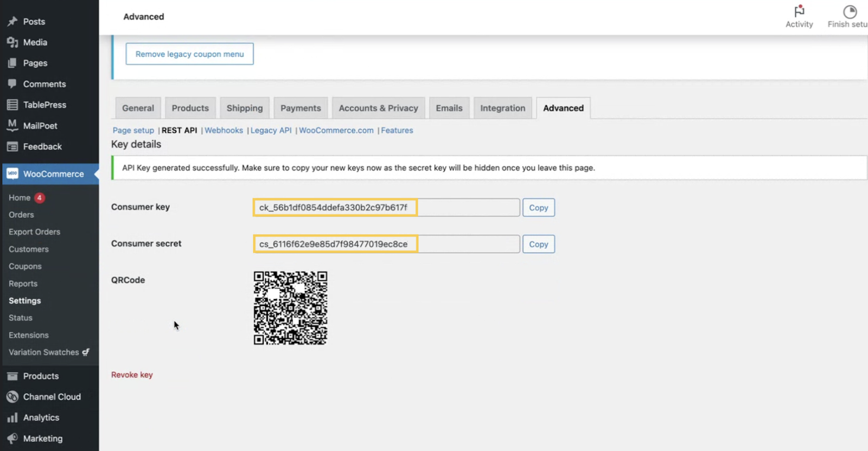Open the Customers submenu item
This screenshot has width=868, height=451.
click(x=29, y=249)
